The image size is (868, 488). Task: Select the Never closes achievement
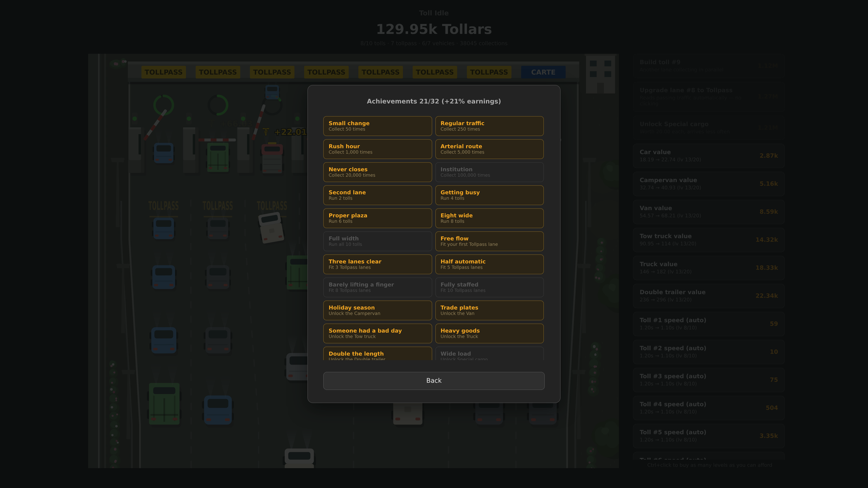tap(377, 172)
